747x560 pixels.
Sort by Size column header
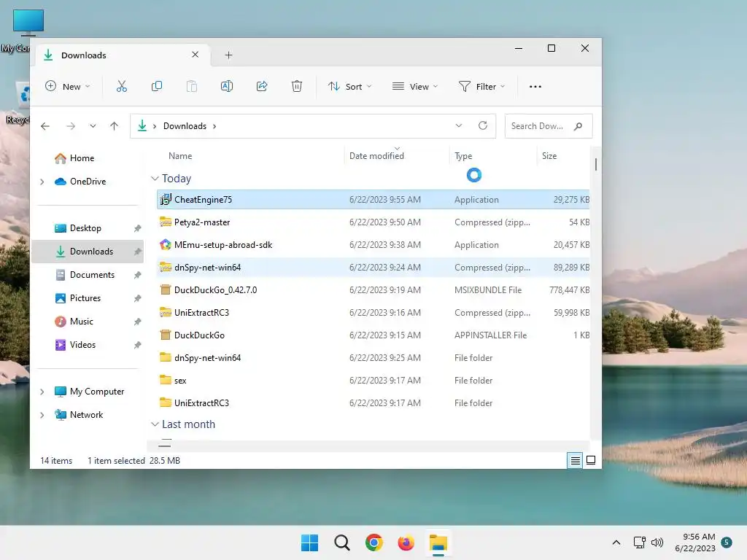549,156
